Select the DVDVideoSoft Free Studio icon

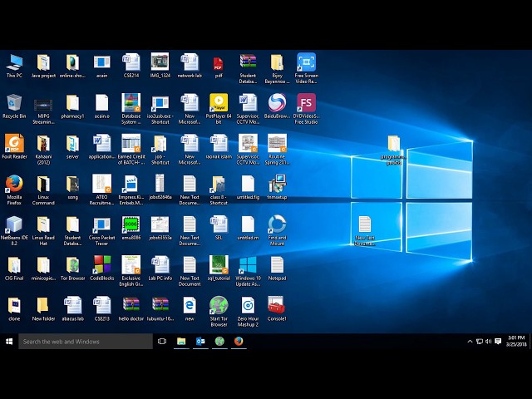(306, 103)
